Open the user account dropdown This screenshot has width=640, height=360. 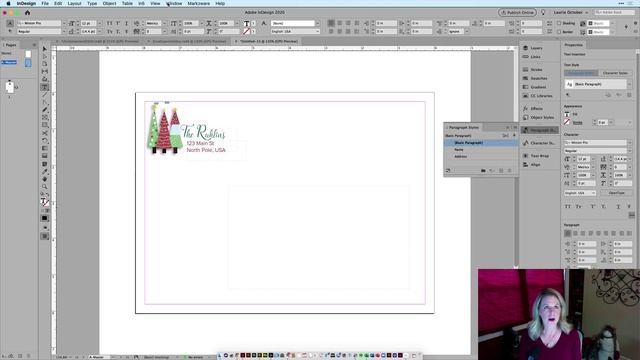(571, 13)
